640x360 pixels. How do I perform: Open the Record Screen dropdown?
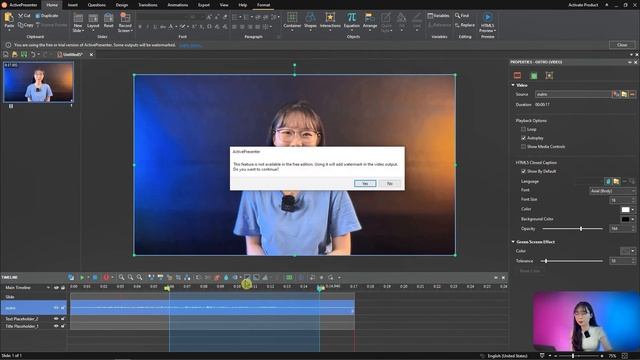coord(125,30)
